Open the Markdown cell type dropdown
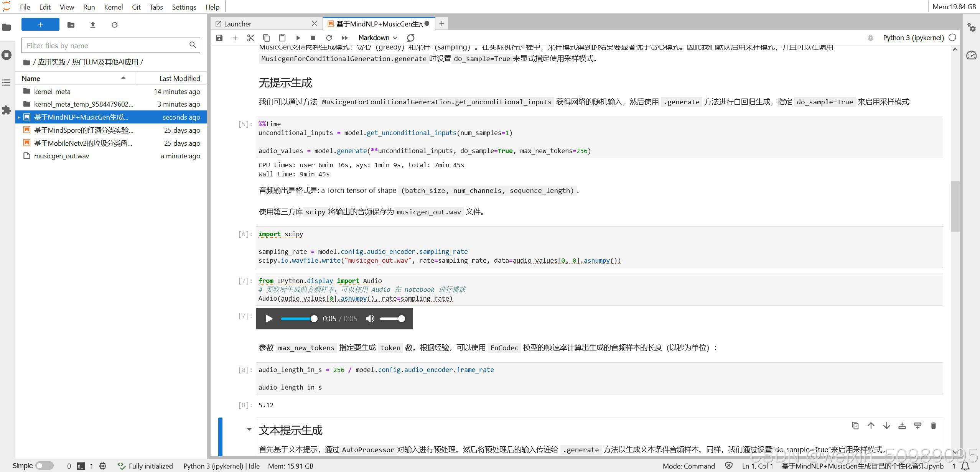 coord(377,38)
